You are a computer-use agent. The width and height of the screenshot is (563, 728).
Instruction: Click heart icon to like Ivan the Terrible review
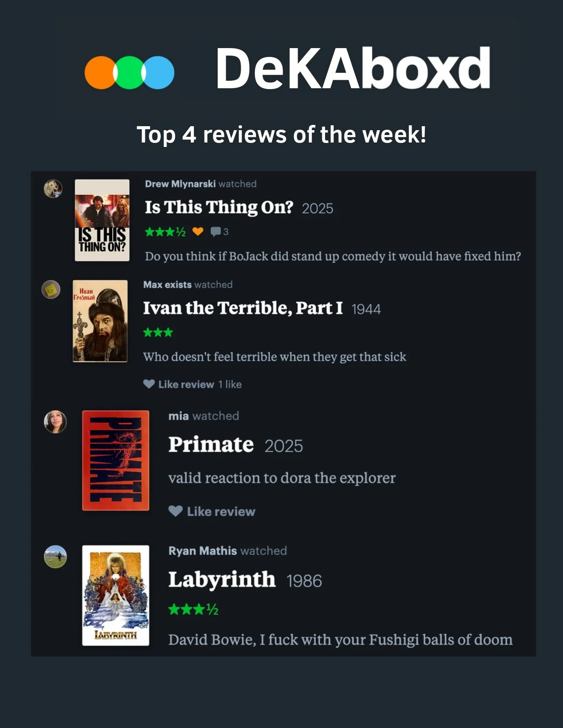[x=149, y=384]
